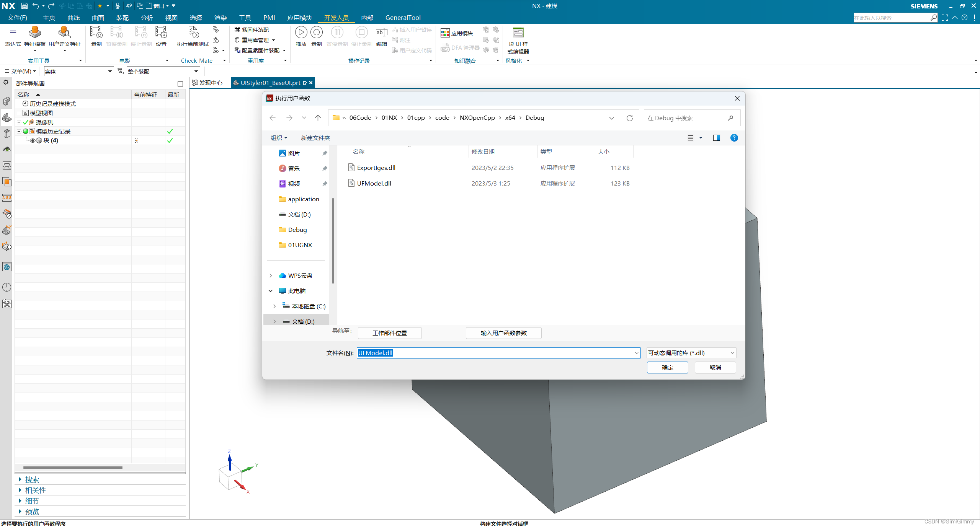Click the microphone voice icon
980x528 pixels.
(118, 6)
